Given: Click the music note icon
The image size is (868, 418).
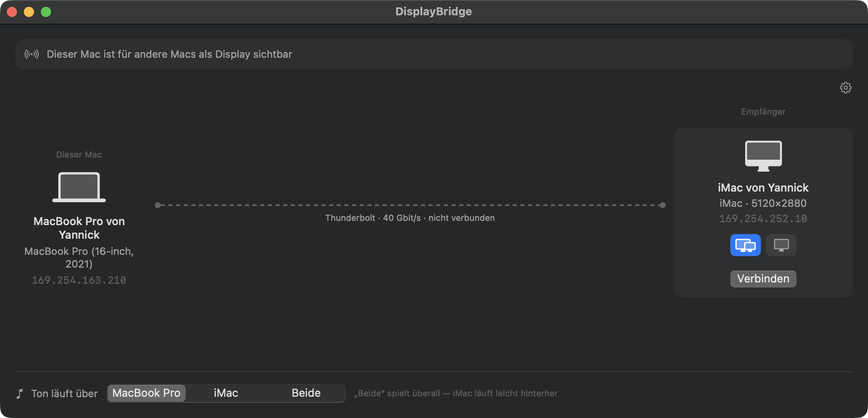Looking at the screenshot, I should (20, 394).
